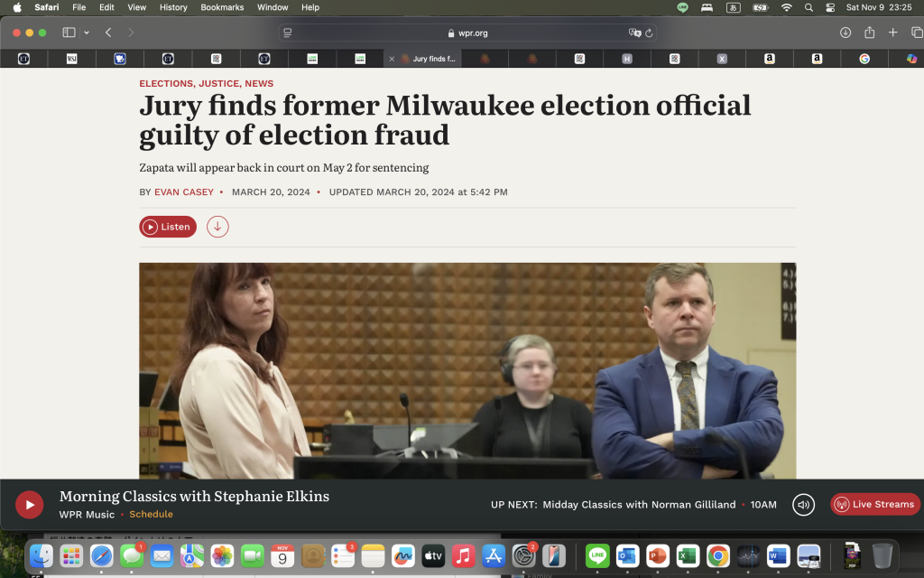Toggle the Safari sidebar
The height and width of the screenshot is (578, 924).
[x=69, y=33]
